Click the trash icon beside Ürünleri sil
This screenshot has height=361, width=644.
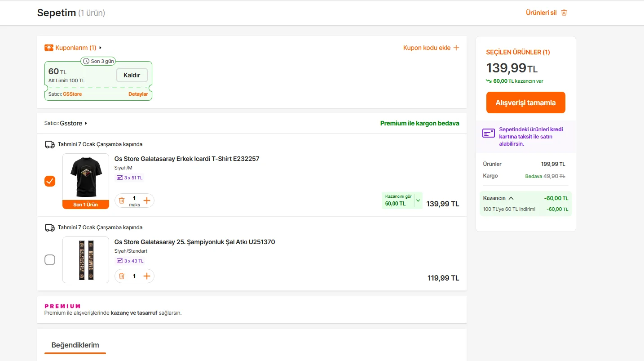(564, 13)
